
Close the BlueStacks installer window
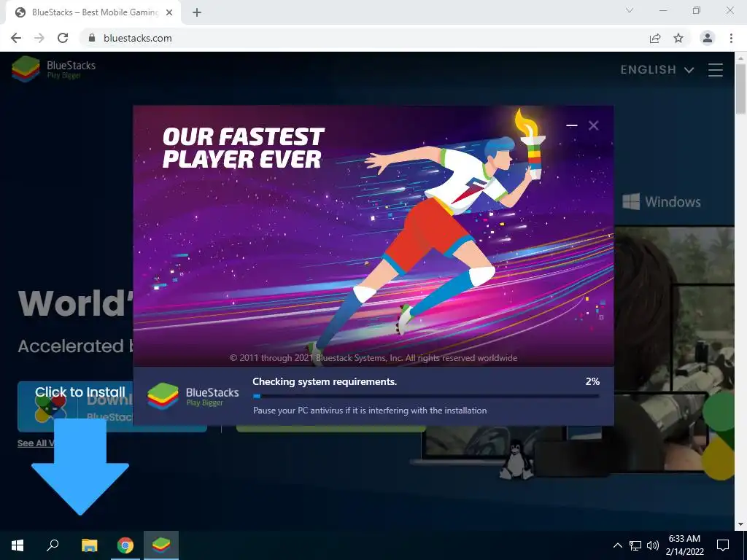coord(593,125)
